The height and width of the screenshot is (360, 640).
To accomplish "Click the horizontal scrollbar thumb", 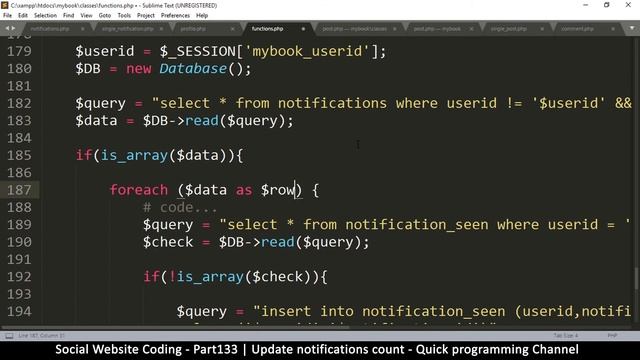I will [176, 327].
